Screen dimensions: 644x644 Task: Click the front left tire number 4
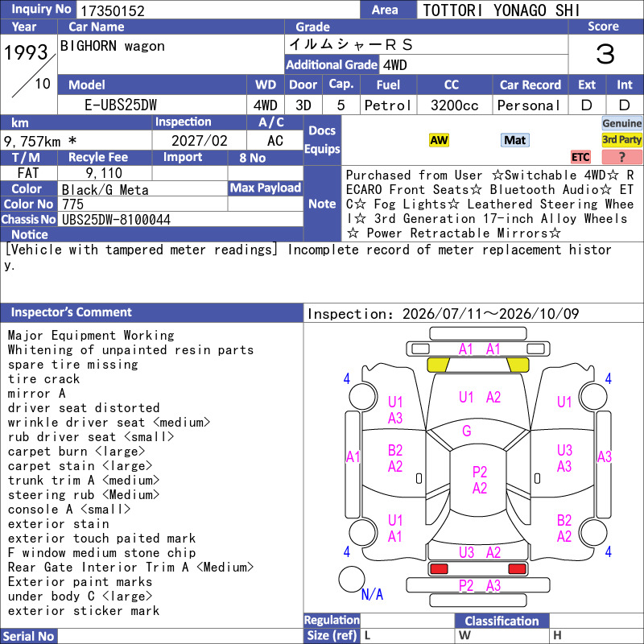tap(347, 378)
